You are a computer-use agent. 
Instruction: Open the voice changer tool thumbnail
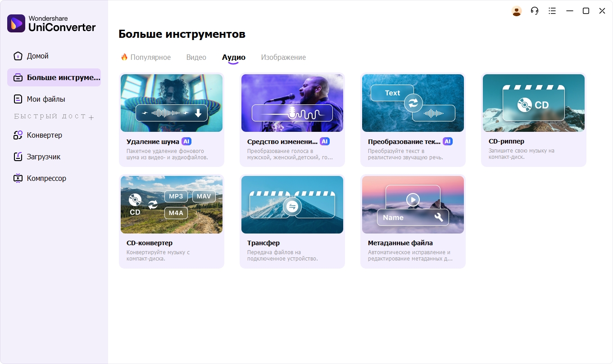(x=292, y=103)
